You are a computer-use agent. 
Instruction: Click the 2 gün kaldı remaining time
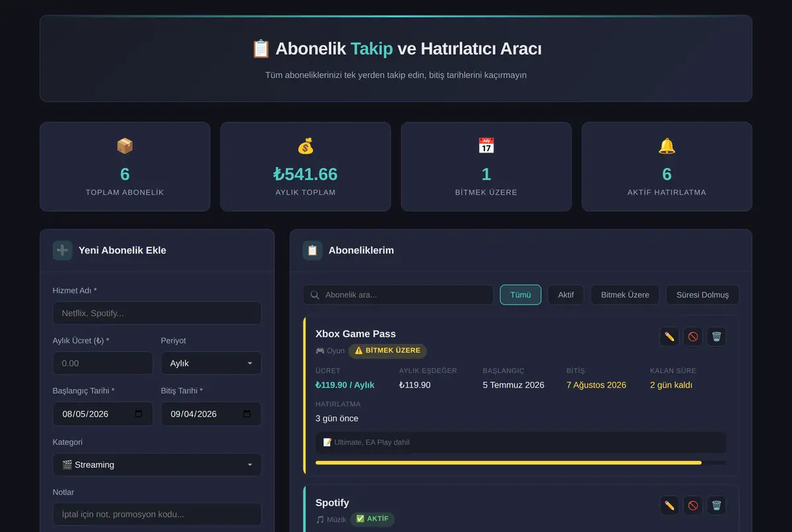[x=671, y=385]
